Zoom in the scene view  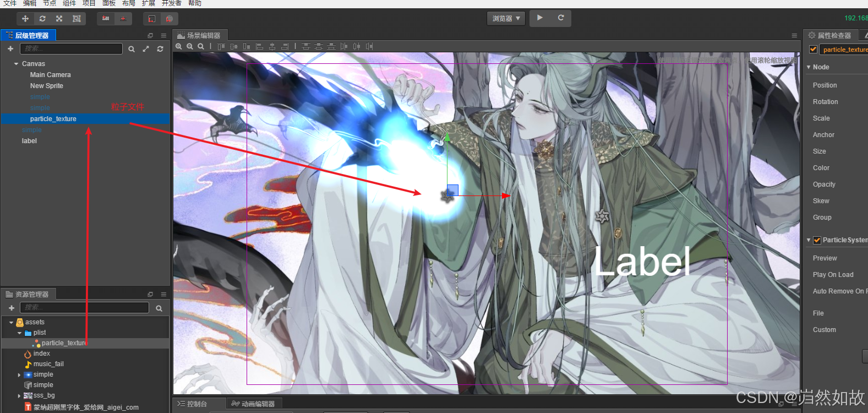click(179, 47)
